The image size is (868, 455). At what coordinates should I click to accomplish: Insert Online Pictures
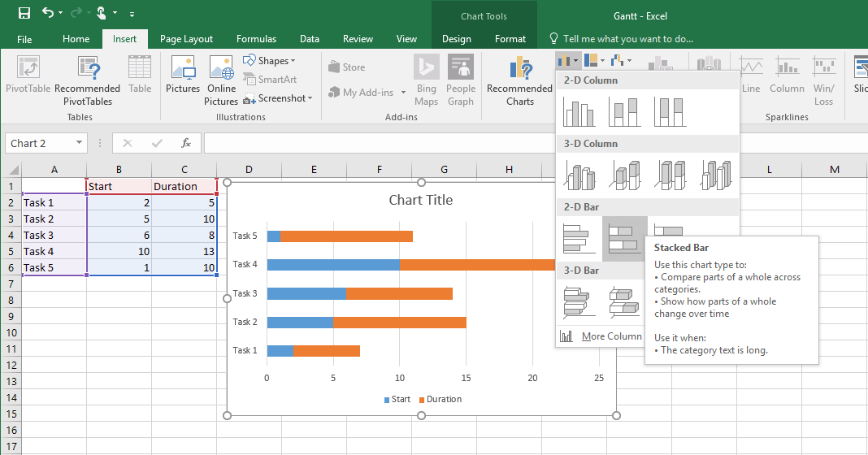tap(221, 80)
